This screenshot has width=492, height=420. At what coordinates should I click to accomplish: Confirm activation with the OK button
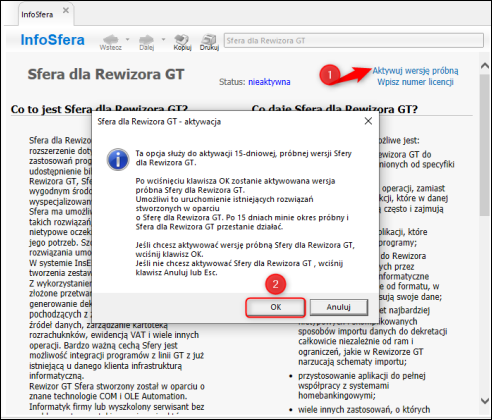point(275,307)
